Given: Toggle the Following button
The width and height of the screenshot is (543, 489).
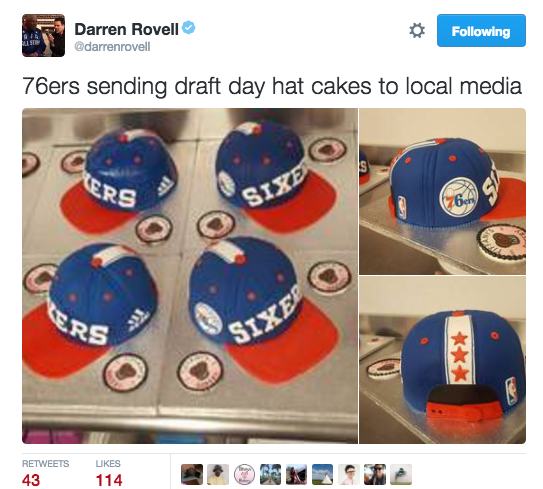Looking at the screenshot, I should (x=481, y=30).
